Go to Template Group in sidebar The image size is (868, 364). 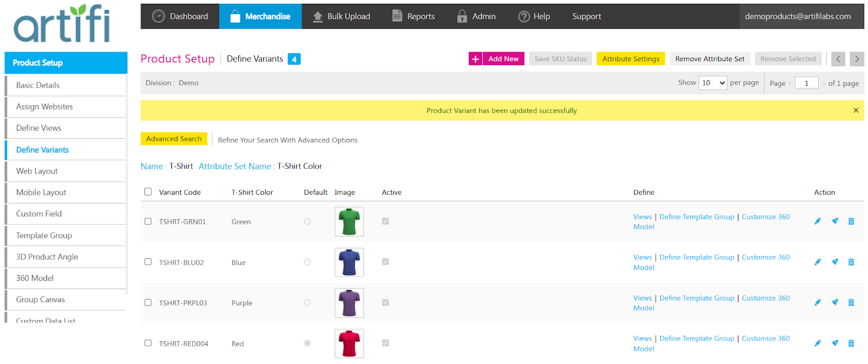pyautogui.click(x=66, y=235)
